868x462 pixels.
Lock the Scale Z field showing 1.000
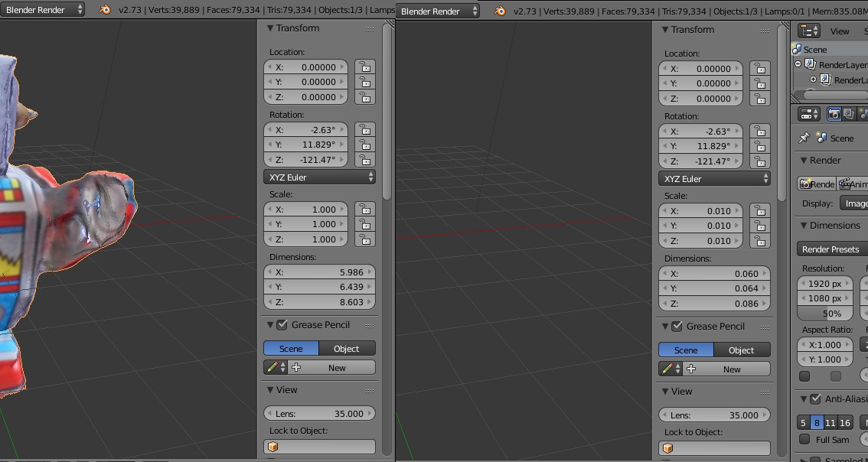(364, 239)
